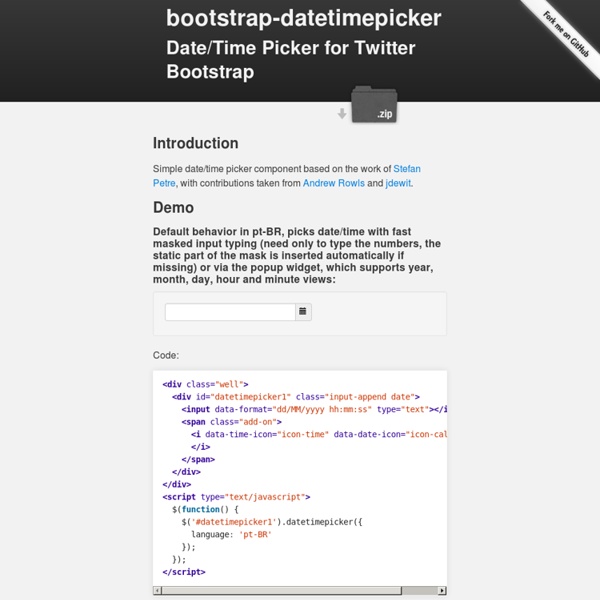Click the Demo heading

point(173,207)
